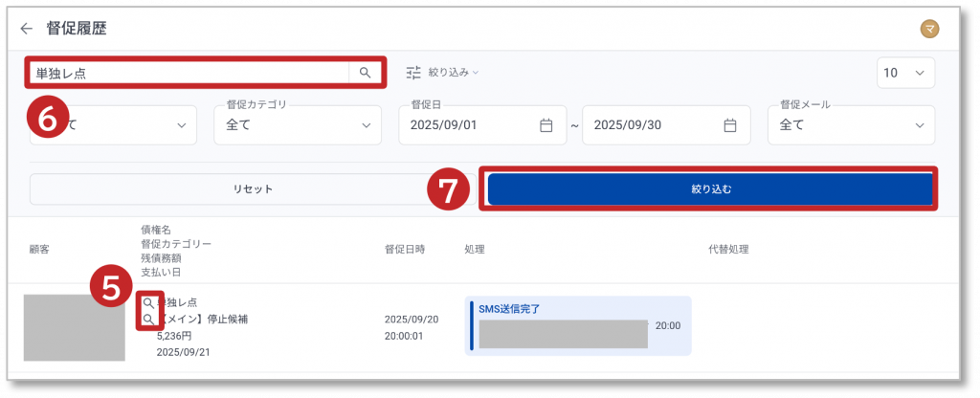
Task: Click the magnifier button in the search box
Action: tap(365, 72)
